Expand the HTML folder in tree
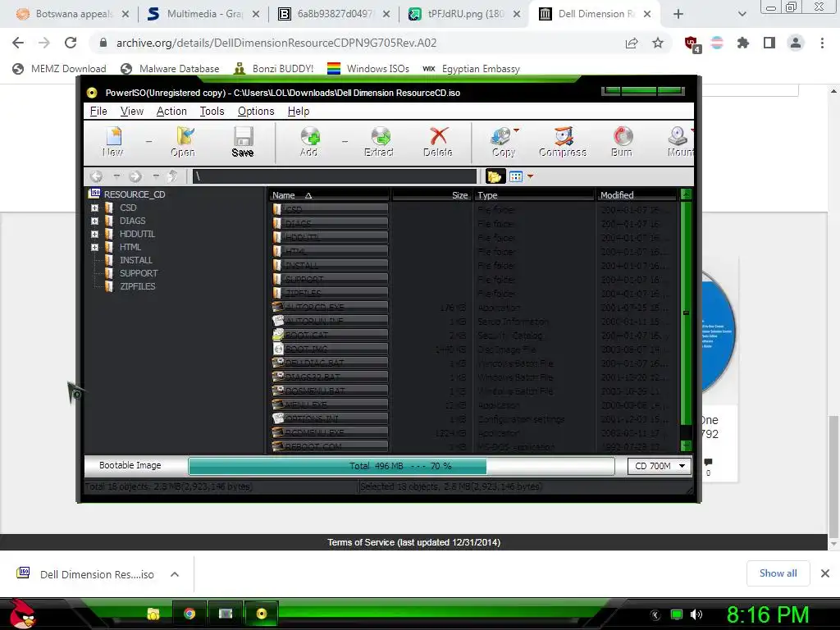 tap(95, 247)
